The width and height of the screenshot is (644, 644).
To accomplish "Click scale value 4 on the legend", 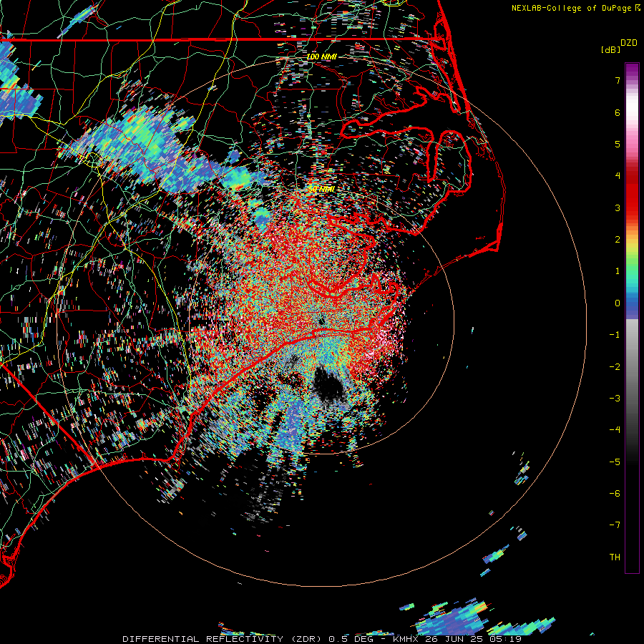I will coord(618,176).
